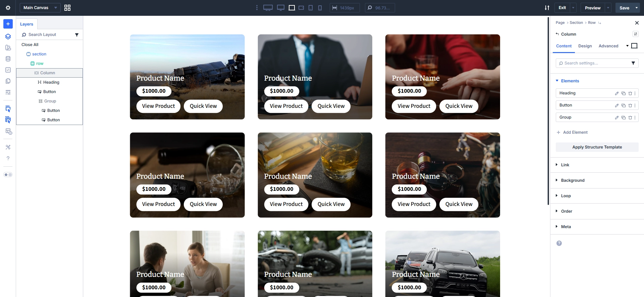Delete the Group element trash icon

pos(630,118)
